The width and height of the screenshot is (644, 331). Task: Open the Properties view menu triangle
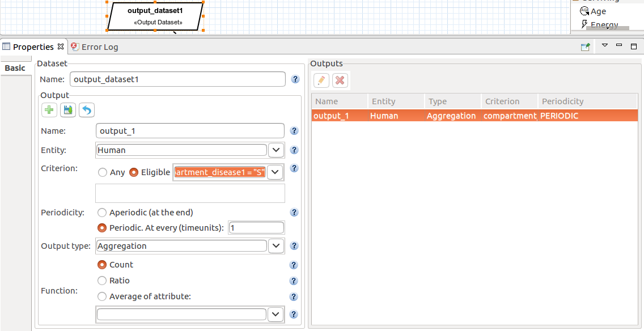(x=604, y=45)
